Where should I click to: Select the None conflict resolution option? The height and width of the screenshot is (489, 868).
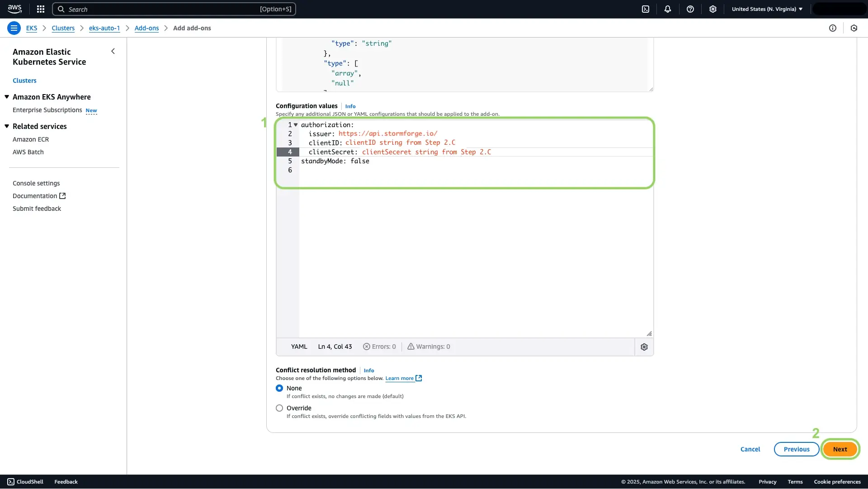pyautogui.click(x=279, y=388)
